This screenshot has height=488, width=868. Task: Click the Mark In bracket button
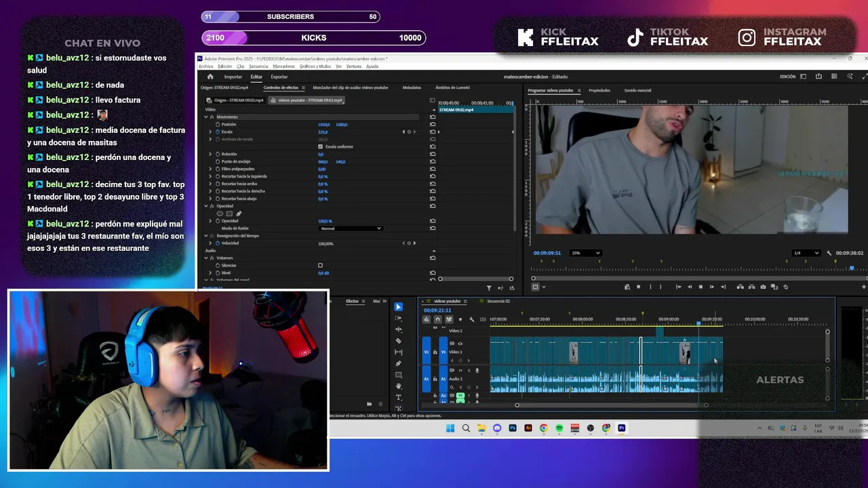[x=650, y=287]
